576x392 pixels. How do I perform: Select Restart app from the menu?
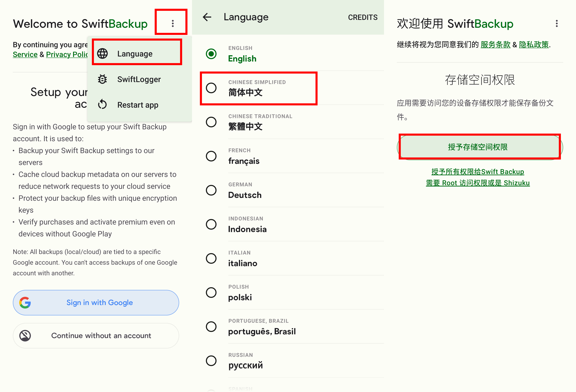tap(138, 105)
